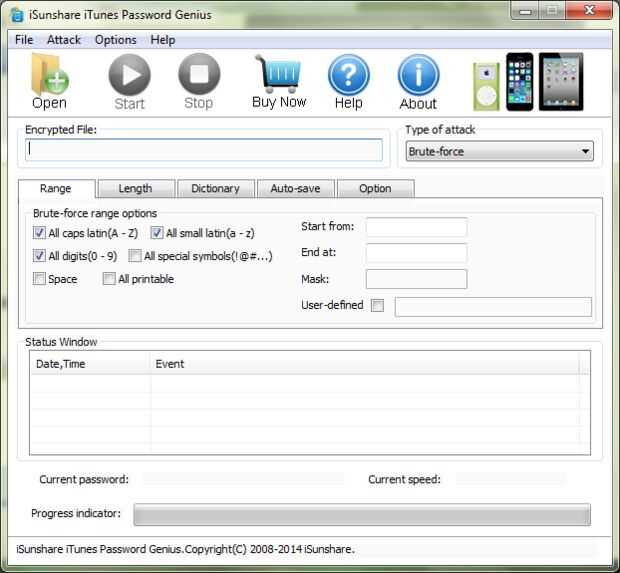Uncheck All small latin(a - z)
Image resolution: width=620 pixels, height=573 pixels.
(157, 233)
